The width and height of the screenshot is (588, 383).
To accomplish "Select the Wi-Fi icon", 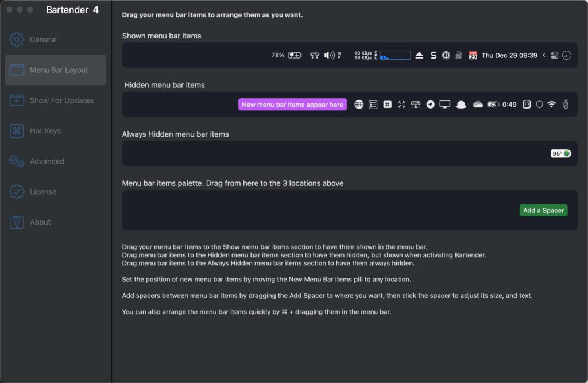I will (x=551, y=105).
